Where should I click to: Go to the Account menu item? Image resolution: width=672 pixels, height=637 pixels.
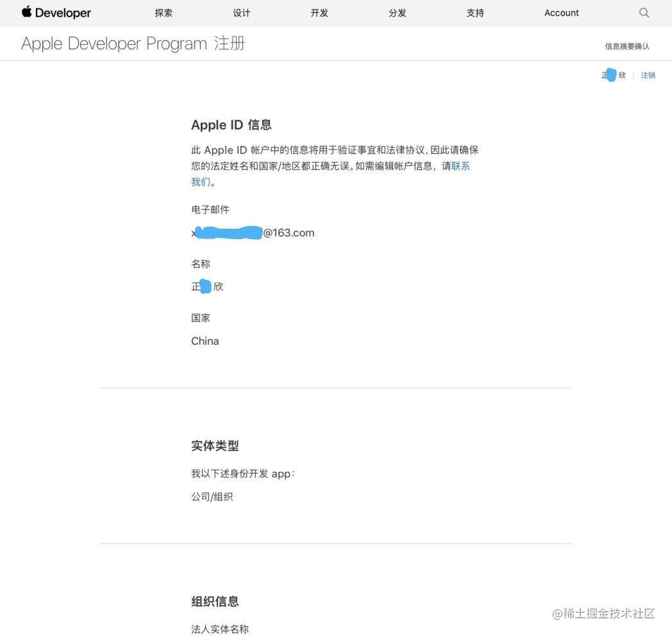click(562, 13)
